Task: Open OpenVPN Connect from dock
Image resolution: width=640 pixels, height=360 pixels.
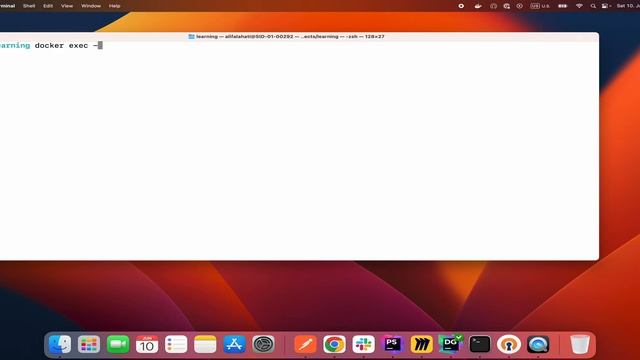Action: (x=509, y=344)
